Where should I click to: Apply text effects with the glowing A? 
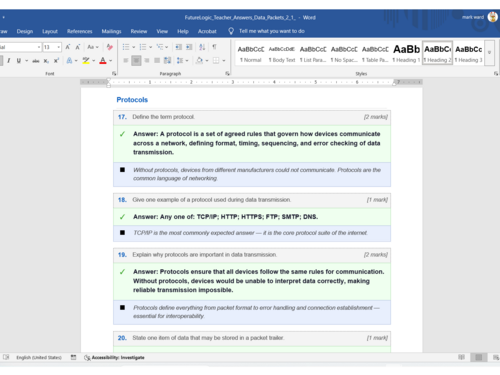(69, 61)
